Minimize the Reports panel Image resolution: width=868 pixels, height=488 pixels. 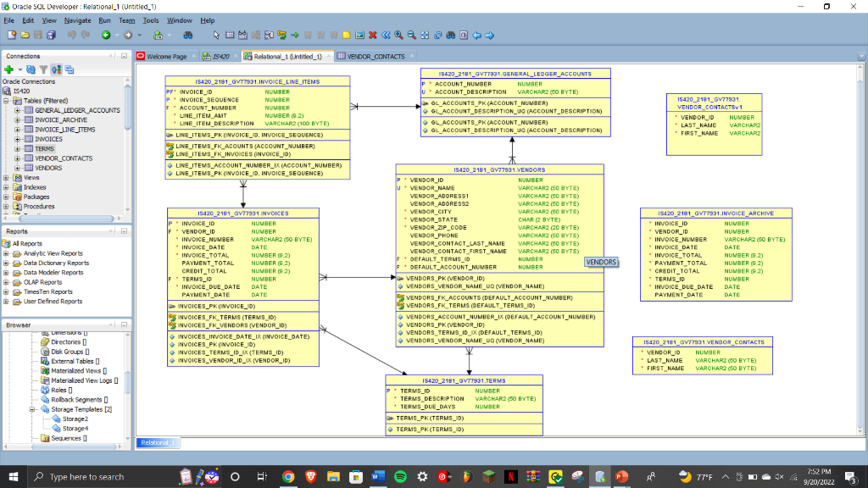[x=124, y=230]
